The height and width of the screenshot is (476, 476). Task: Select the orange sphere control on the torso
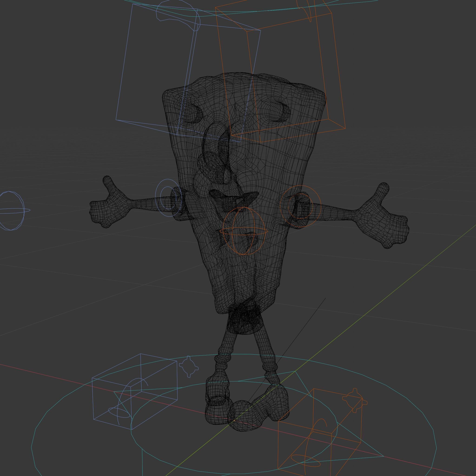click(x=244, y=231)
